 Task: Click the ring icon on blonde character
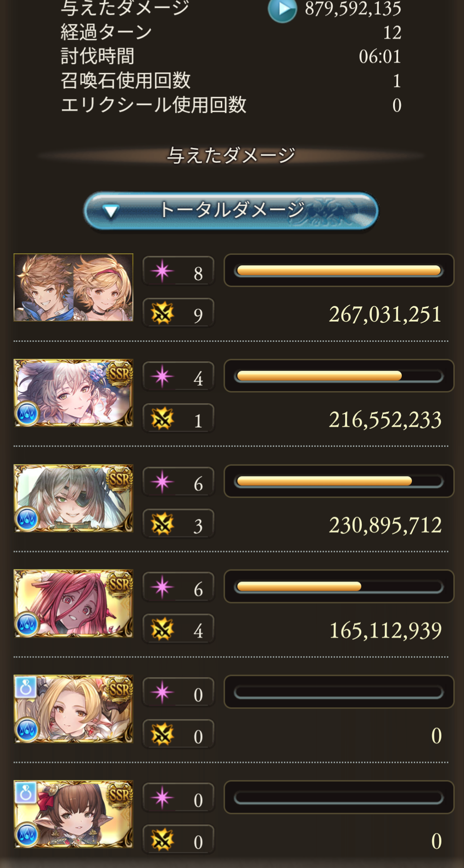coord(26,687)
